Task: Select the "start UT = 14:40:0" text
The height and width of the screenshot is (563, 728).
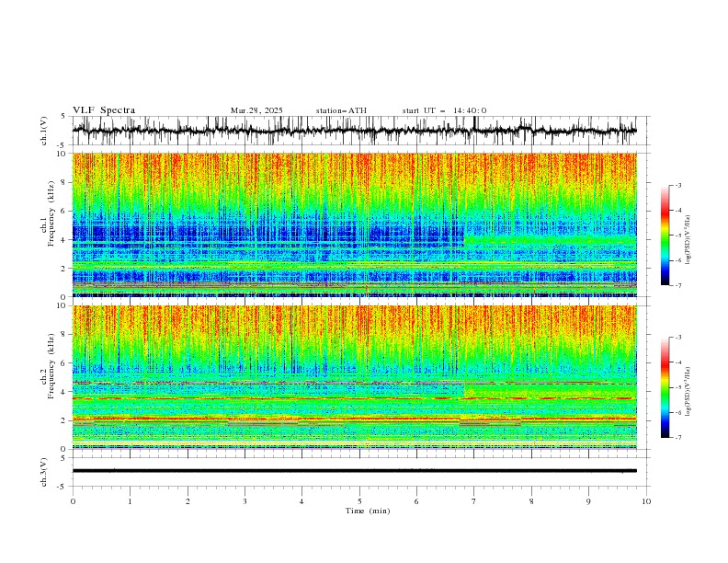Action: [x=444, y=110]
